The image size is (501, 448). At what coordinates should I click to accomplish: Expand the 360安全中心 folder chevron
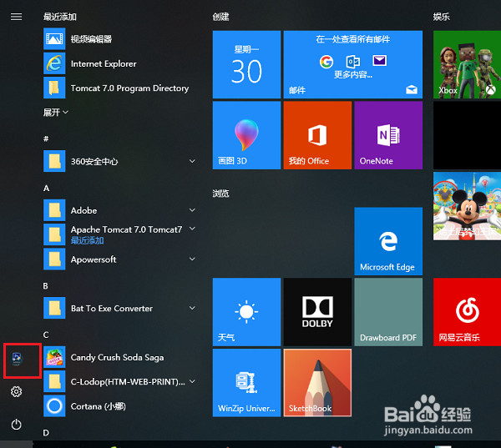coord(192,161)
